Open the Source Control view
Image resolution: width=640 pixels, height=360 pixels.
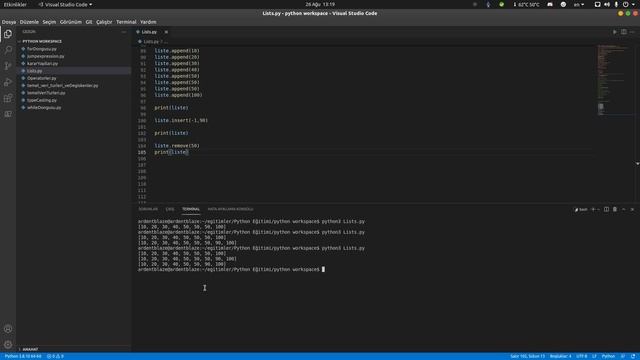tap(8, 66)
